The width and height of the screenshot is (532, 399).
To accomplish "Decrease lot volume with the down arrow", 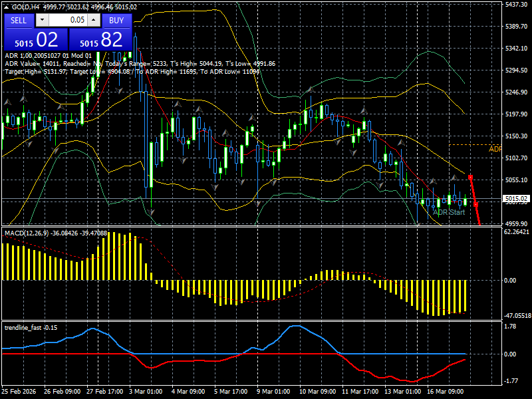I will [x=42, y=20].
